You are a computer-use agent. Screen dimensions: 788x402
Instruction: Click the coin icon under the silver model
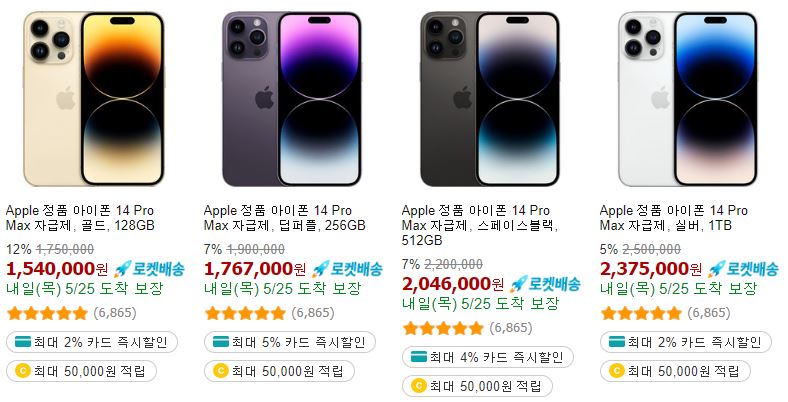pos(617,371)
